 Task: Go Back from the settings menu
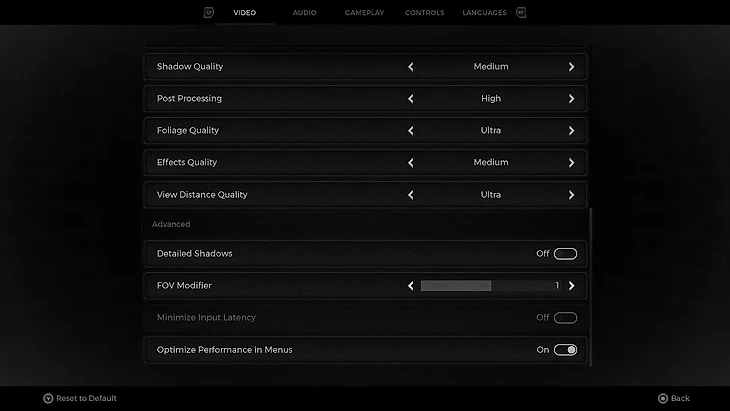coord(679,398)
